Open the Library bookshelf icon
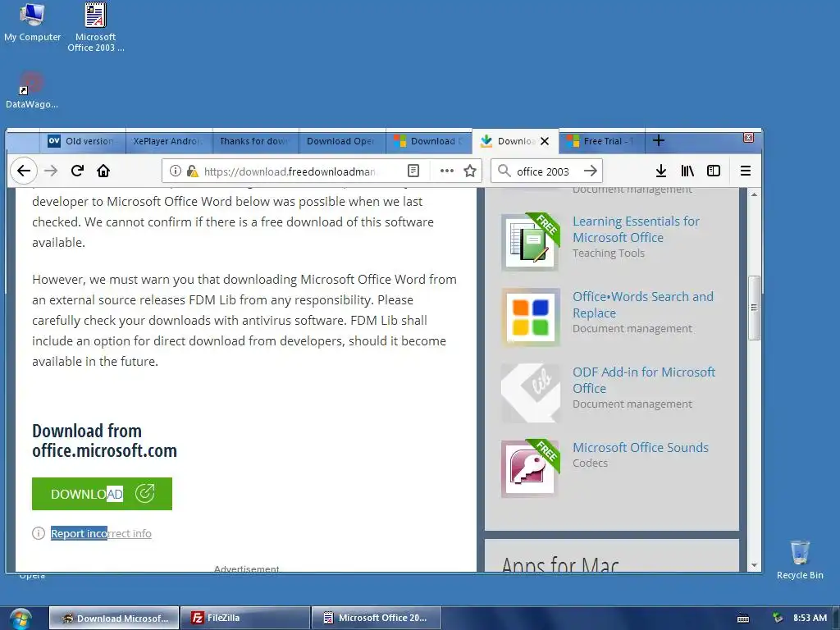Image resolution: width=840 pixels, height=630 pixels. [687, 171]
